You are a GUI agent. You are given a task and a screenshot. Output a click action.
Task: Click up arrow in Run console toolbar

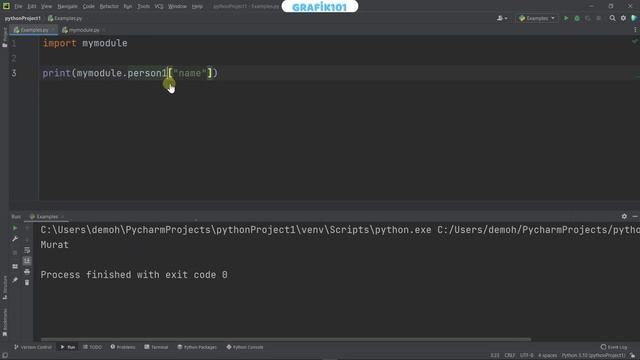pyautogui.click(x=27, y=228)
